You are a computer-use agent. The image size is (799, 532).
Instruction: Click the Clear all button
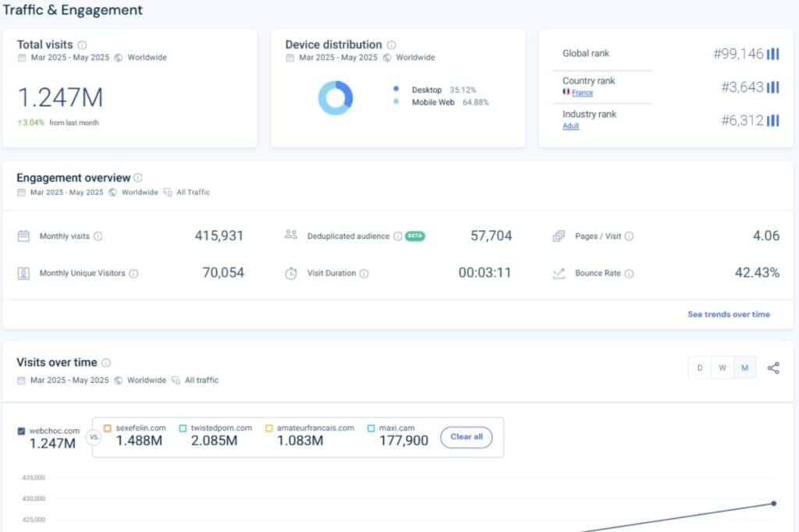467,437
